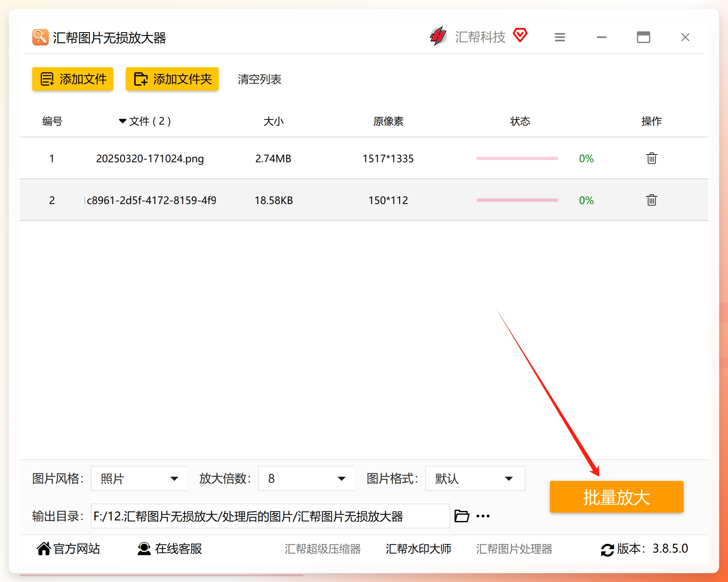The width and height of the screenshot is (728, 582).
Task: Open the 图片格式 dropdown showing 默认
Action: click(x=475, y=478)
